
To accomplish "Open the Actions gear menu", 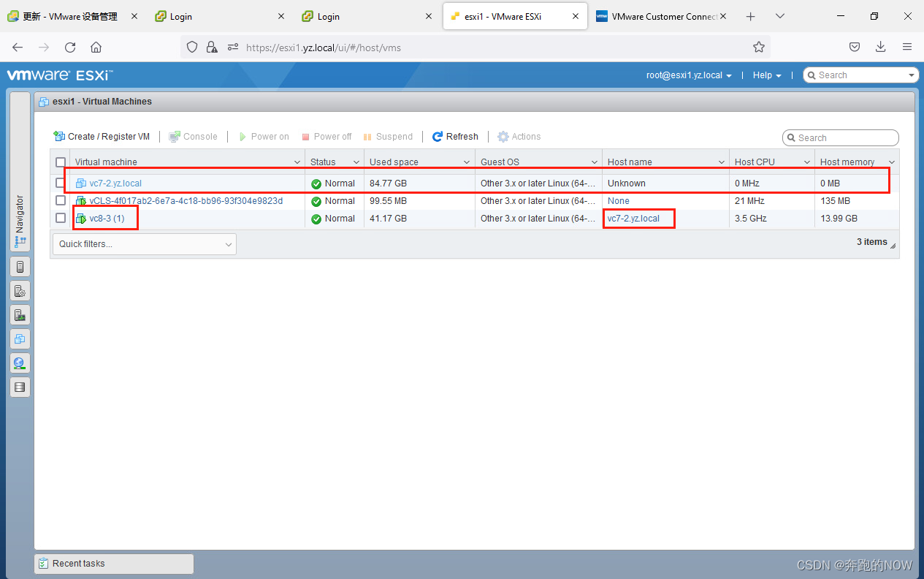I will point(519,137).
